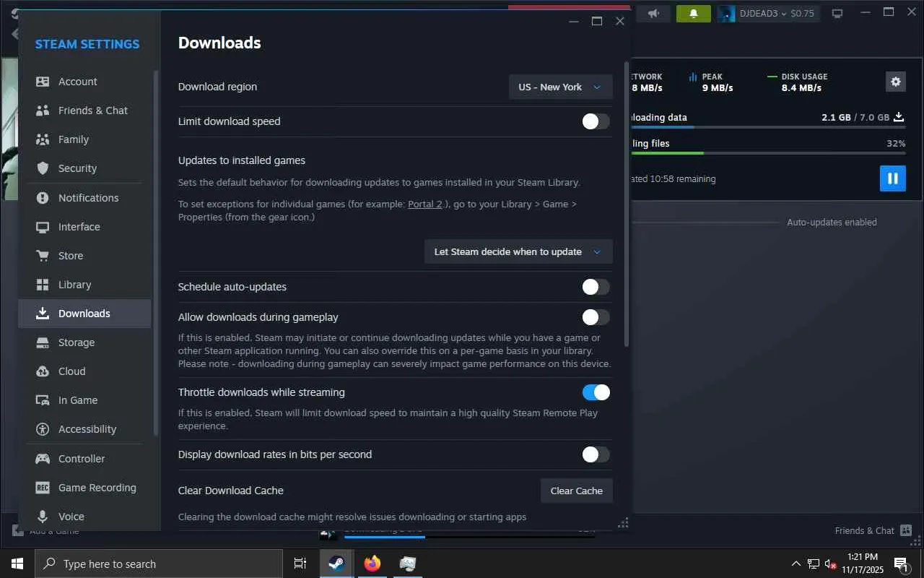The width and height of the screenshot is (924, 578).
Task: Open the Friends & Chat settings section
Action: coord(84,111)
